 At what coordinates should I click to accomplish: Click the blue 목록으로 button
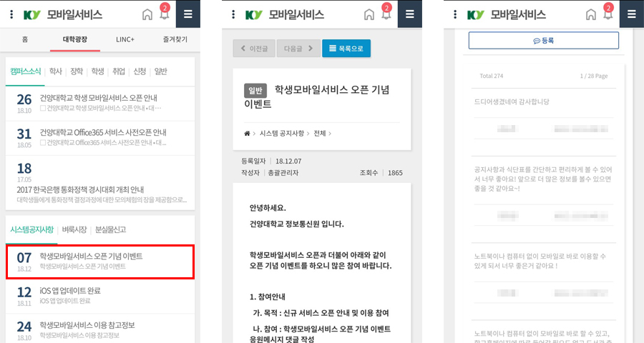(x=346, y=49)
